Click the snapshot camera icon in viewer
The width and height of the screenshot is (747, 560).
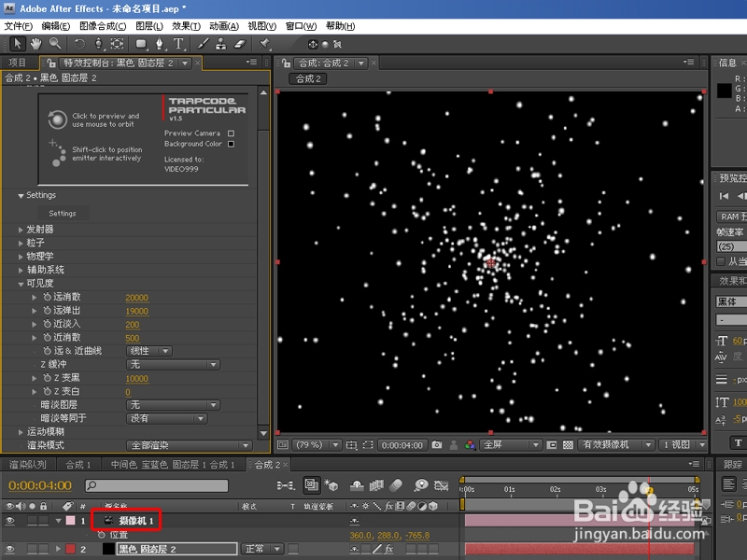coord(436,445)
